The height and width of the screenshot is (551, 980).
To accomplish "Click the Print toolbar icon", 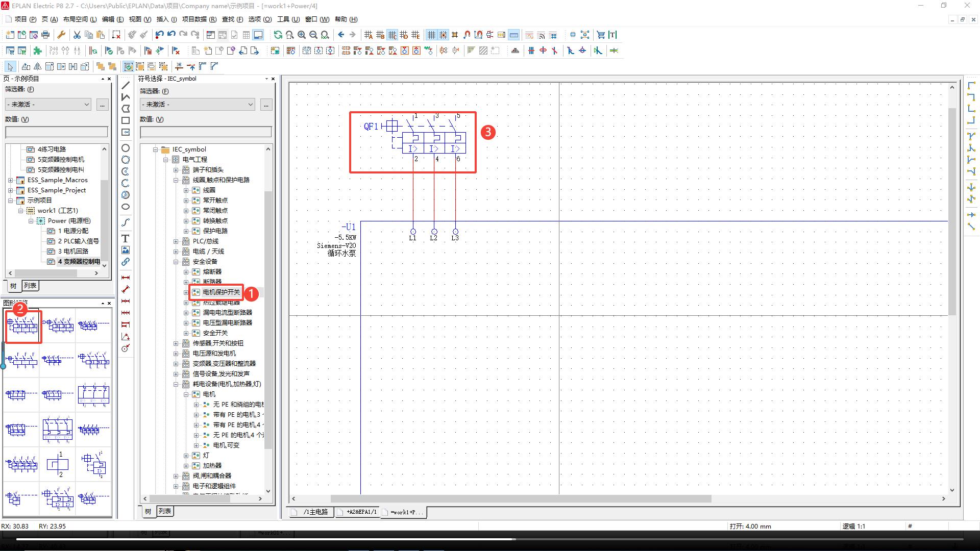I will 45,35.
